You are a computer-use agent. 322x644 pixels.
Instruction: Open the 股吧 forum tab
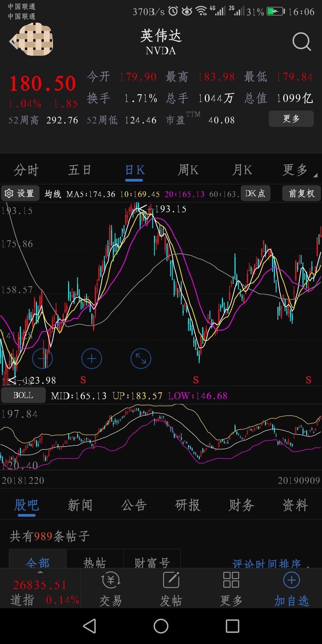(27, 505)
